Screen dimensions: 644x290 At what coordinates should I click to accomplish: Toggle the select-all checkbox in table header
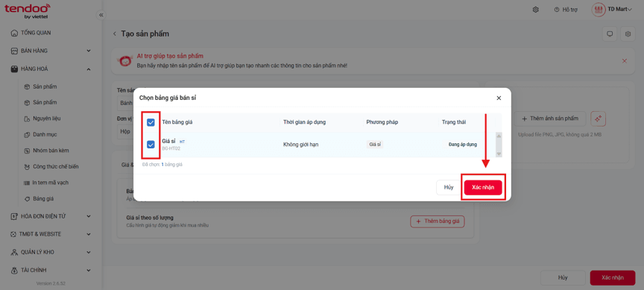[151, 122]
